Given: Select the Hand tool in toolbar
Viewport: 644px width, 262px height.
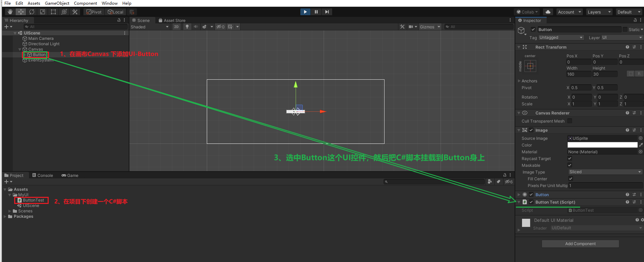Looking at the screenshot, I should point(10,12).
